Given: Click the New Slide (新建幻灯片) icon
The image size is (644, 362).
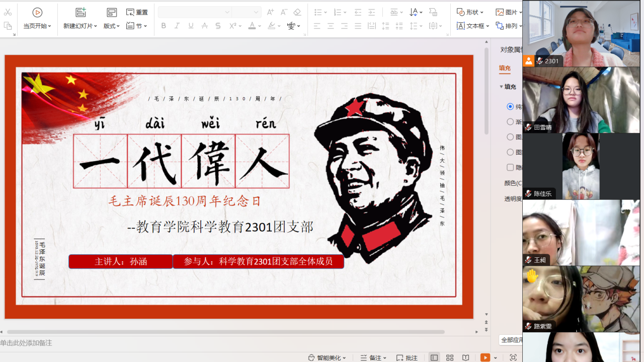Looking at the screenshot, I should (x=80, y=13).
